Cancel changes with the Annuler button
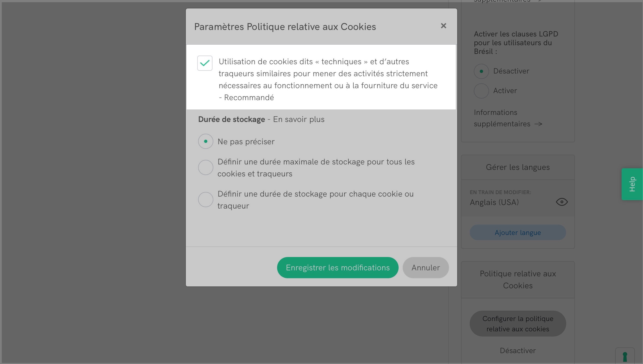Viewport: 643px width, 364px height. click(x=426, y=268)
